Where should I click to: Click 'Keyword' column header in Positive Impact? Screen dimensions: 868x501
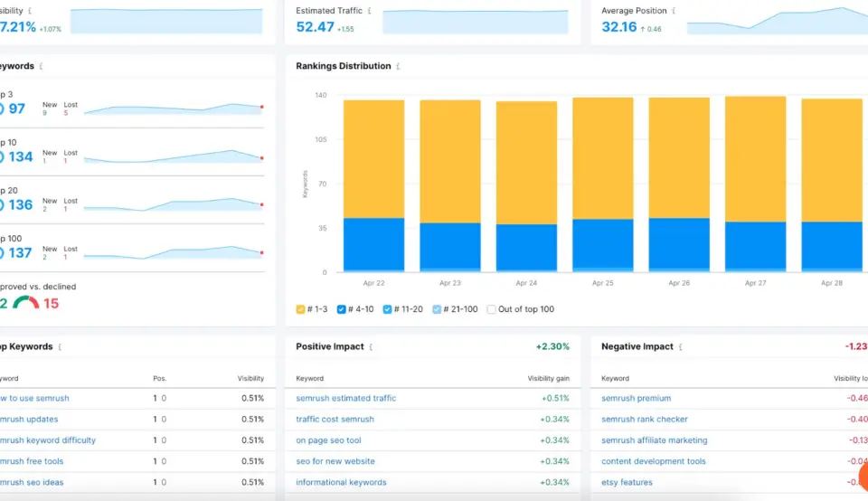click(x=309, y=379)
